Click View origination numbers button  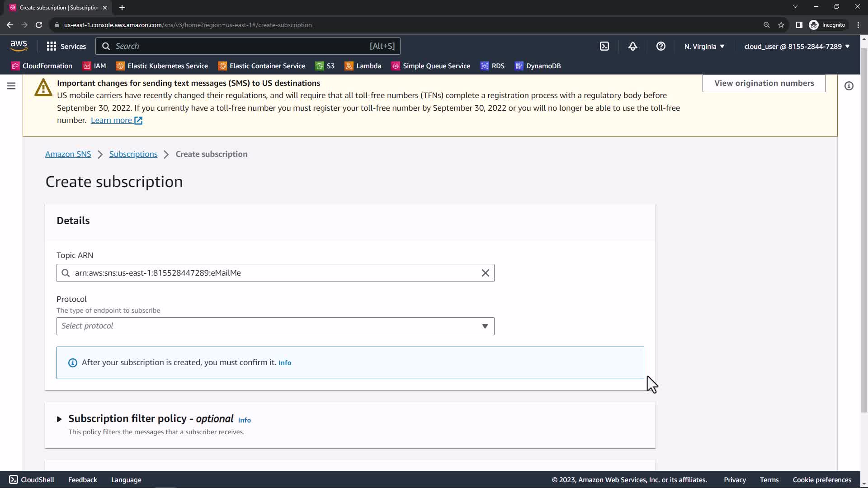pyautogui.click(x=764, y=83)
